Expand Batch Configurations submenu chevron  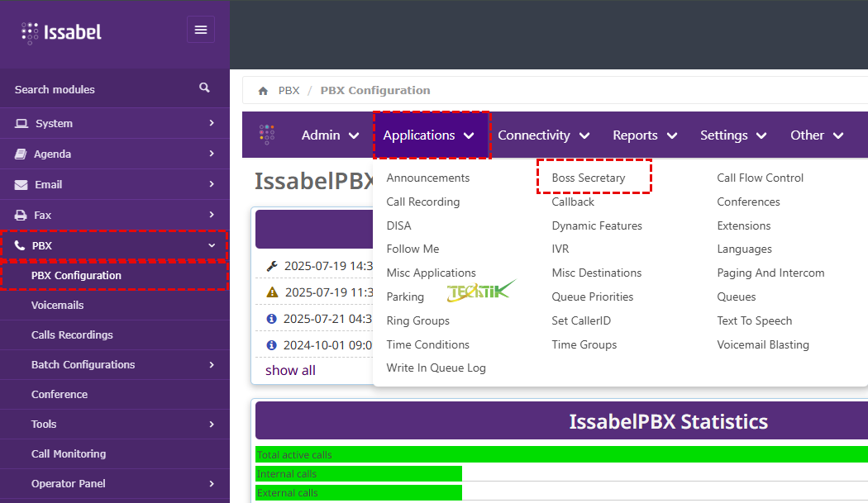[212, 365]
